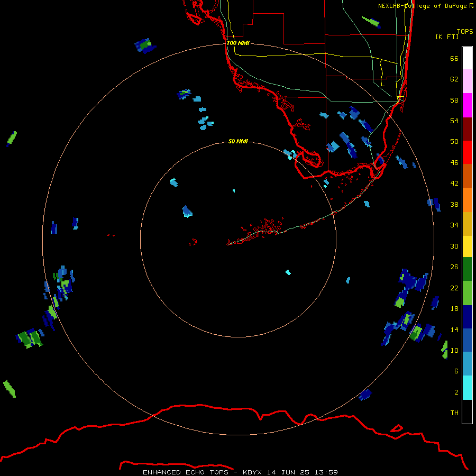Click the legend value "38"
This screenshot has width=476, height=476.
[x=454, y=205]
